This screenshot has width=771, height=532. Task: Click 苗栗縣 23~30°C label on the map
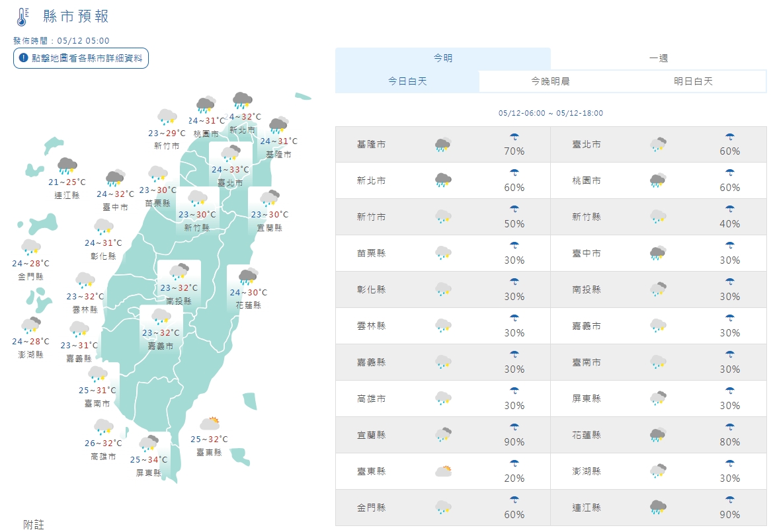coord(158,196)
